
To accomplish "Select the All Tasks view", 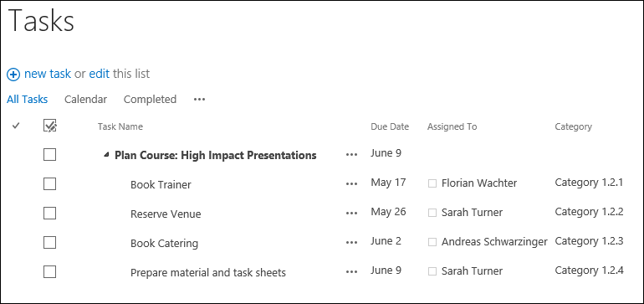I will pos(27,100).
